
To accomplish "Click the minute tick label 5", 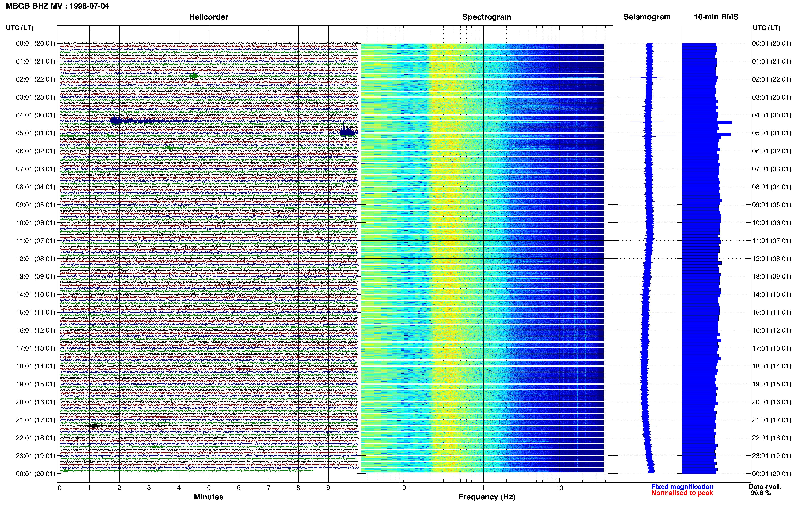I will [x=209, y=487].
